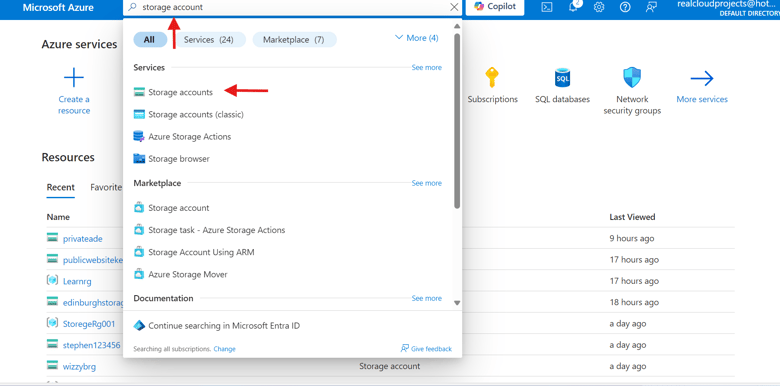Click the More services arrow icon

pos(702,78)
